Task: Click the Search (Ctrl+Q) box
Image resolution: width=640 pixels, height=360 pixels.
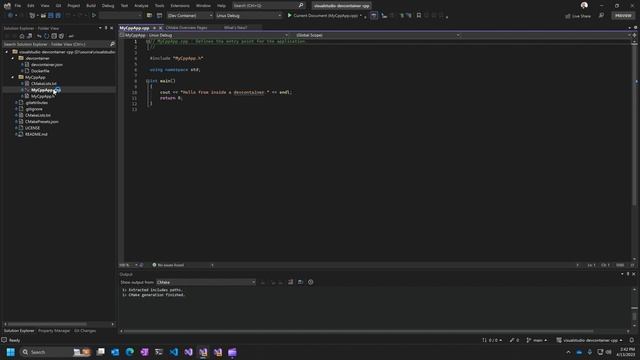Action: pyautogui.click(x=268, y=6)
